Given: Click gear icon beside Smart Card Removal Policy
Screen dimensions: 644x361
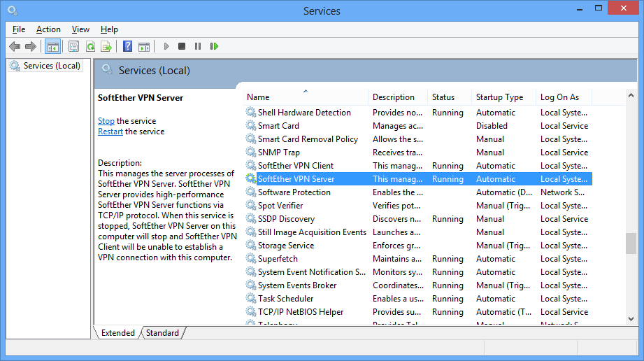Looking at the screenshot, I should click(x=251, y=139).
